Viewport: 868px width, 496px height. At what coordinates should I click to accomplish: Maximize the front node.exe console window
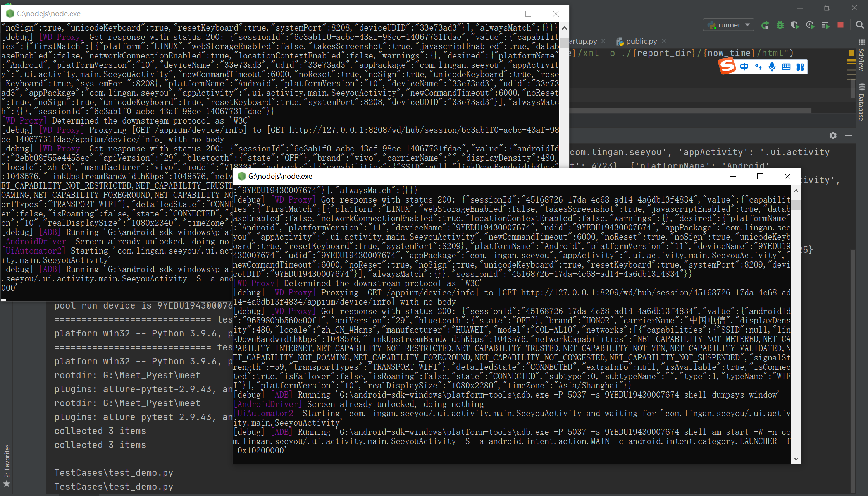click(760, 176)
